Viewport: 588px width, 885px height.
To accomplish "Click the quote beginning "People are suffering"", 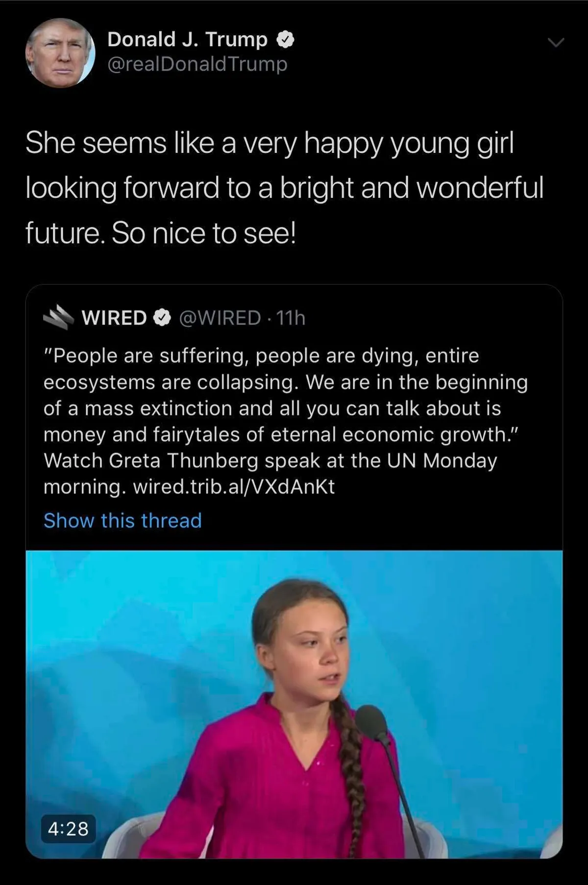I will tap(261, 356).
